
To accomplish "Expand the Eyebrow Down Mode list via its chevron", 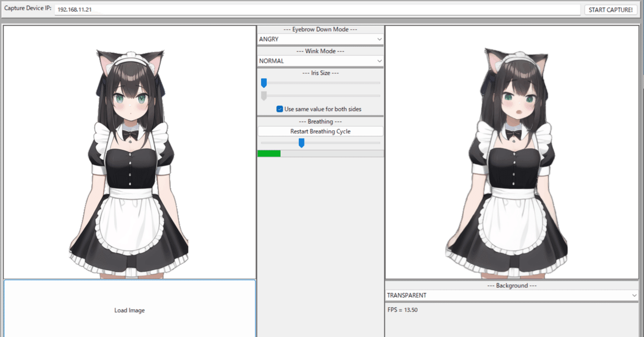I will [380, 39].
